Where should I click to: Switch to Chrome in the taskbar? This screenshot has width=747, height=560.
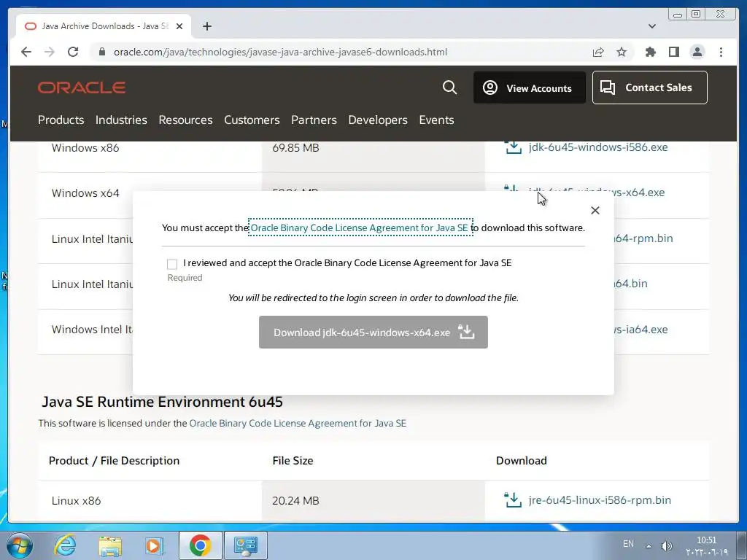pos(200,545)
